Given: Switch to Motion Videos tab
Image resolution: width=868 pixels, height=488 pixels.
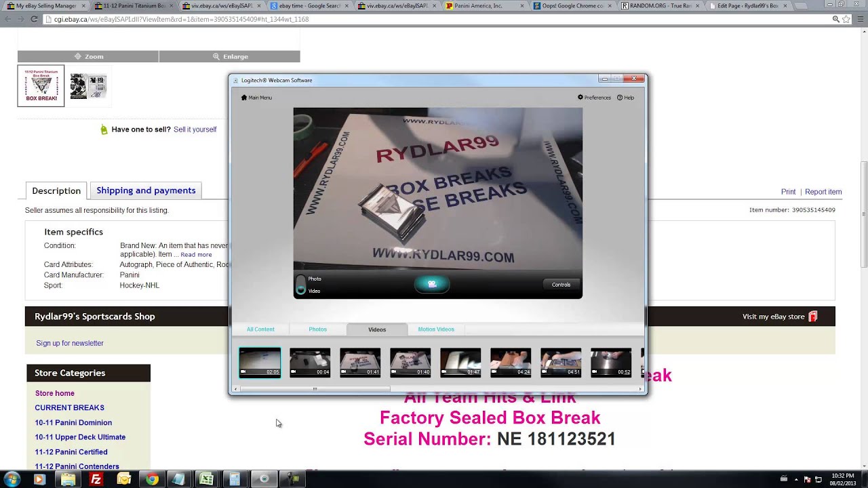Looking at the screenshot, I should click(436, 329).
